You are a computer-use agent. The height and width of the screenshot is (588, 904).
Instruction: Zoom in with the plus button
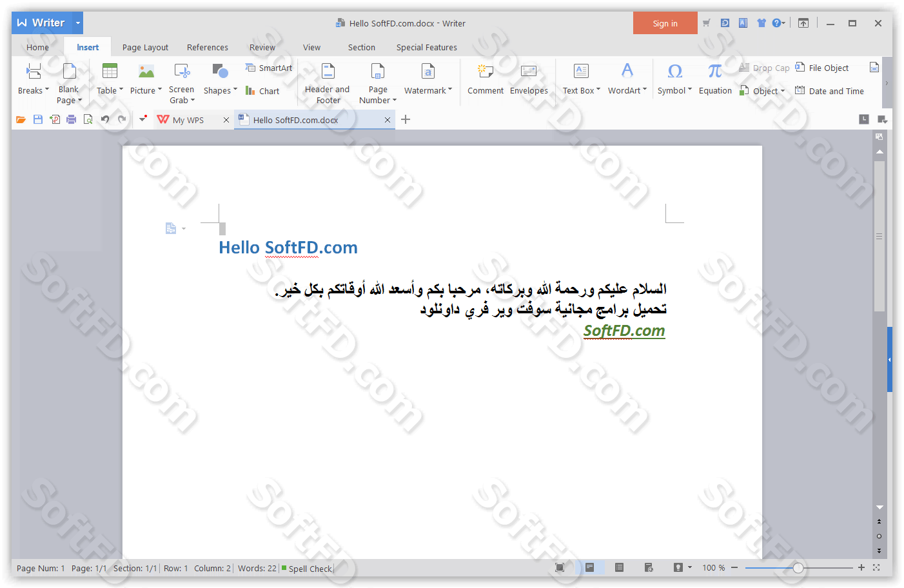click(x=861, y=567)
